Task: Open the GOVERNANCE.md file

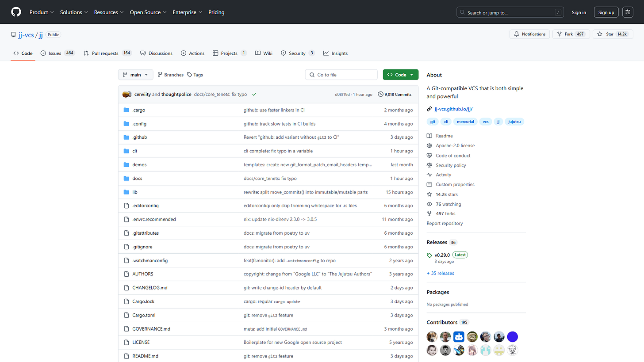Action: click(x=151, y=329)
